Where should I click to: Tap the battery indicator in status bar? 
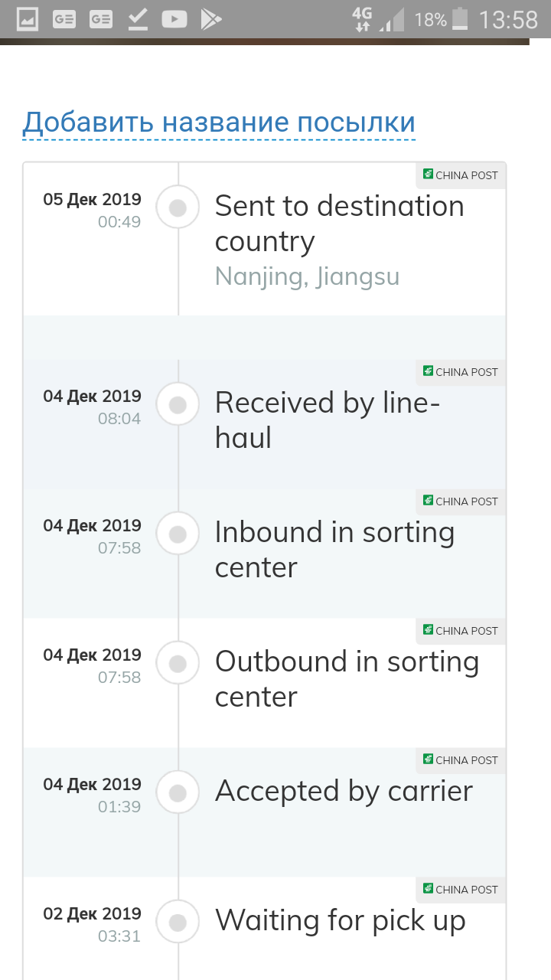pyautogui.click(x=461, y=19)
